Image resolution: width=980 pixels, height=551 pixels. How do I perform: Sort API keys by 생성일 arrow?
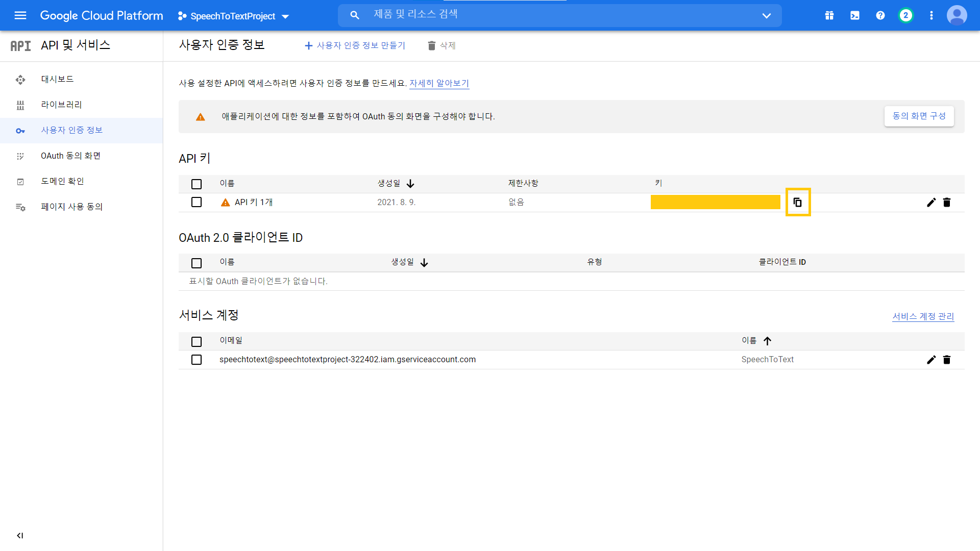[410, 184]
